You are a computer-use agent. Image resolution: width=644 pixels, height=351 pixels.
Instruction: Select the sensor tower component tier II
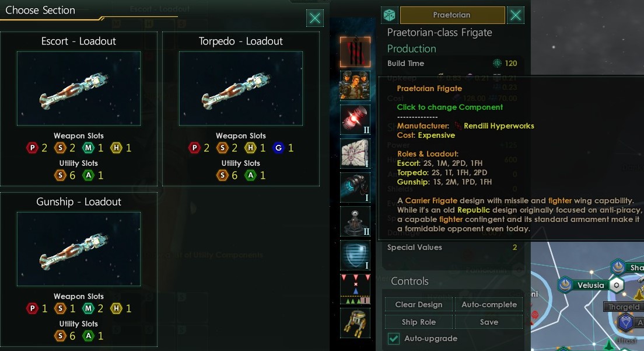click(x=355, y=221)
